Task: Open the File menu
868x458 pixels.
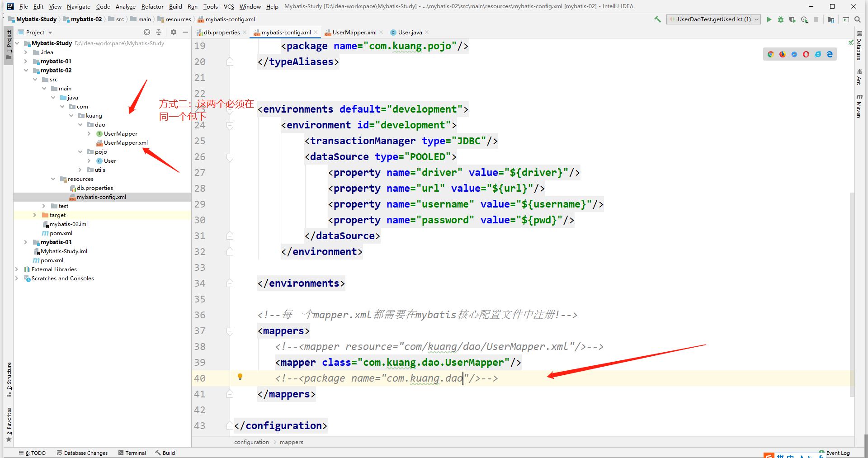Action: pyautogui.click(x=24, y=6)
